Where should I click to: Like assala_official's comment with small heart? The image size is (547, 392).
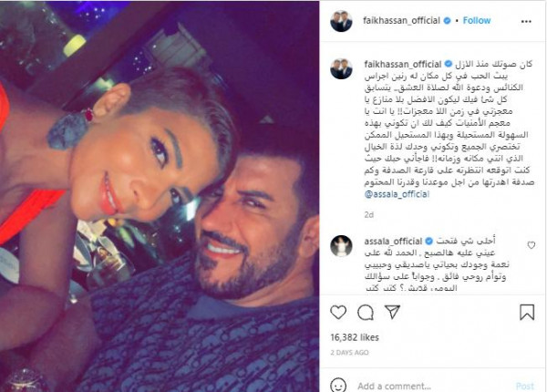(531, 245)
